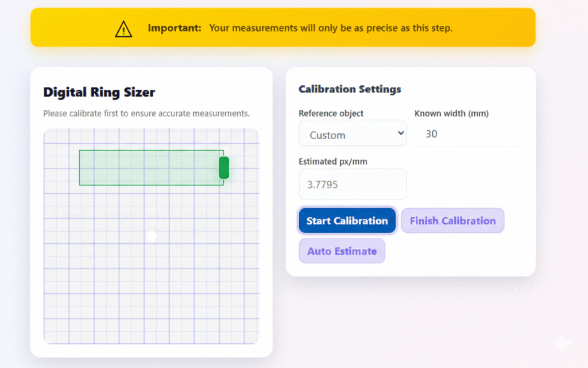The height and width of the screenshot is (368, 588).
Task: Click the Known width (mm) label
Action: (x=451, y=113)
